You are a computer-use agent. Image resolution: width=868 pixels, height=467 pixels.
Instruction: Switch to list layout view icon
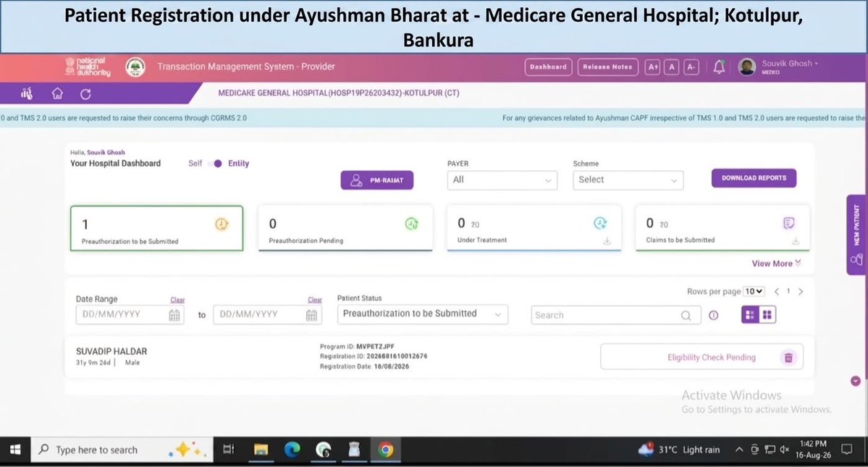pyautogui.click(x=750, y=315)
